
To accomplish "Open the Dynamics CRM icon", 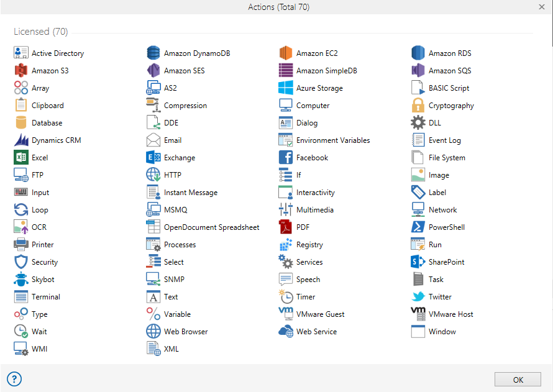I will click(21, 140).
